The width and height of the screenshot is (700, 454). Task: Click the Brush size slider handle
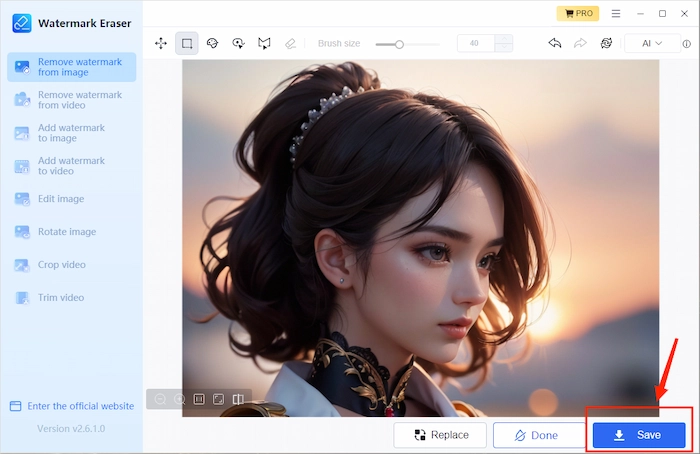pos(399,44)
